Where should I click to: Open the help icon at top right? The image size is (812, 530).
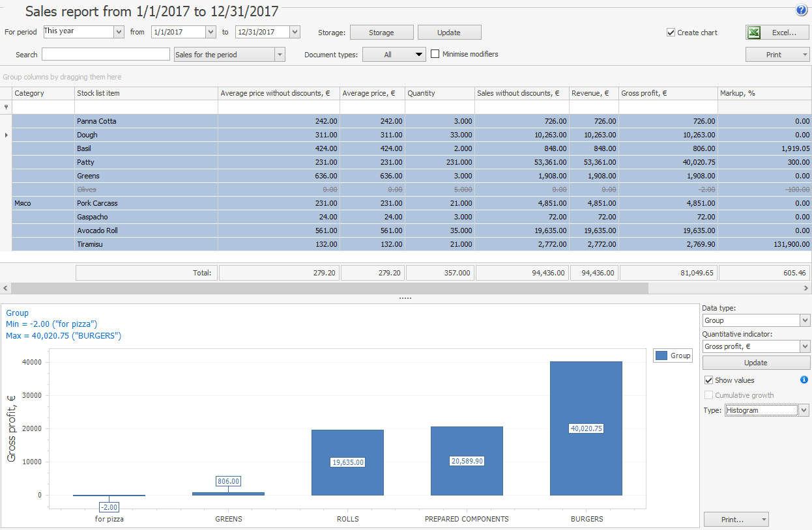[x=801, y=10]
